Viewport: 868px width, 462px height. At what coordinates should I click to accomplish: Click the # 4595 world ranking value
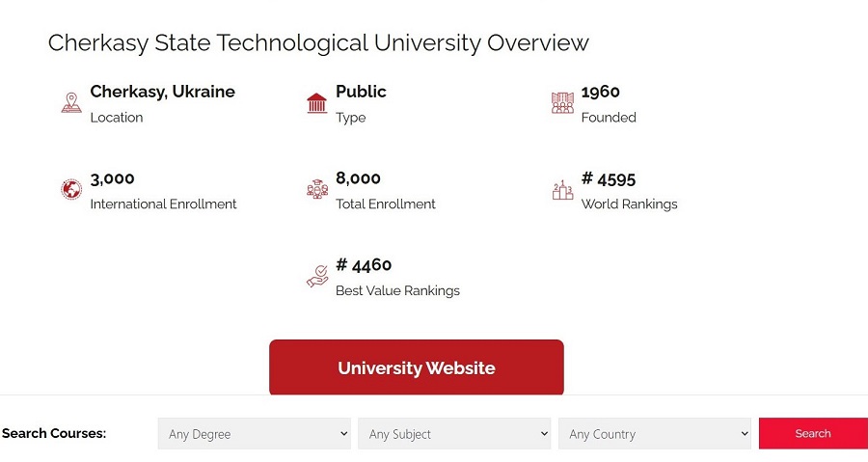pyautogui.click(x=609, y=178)
